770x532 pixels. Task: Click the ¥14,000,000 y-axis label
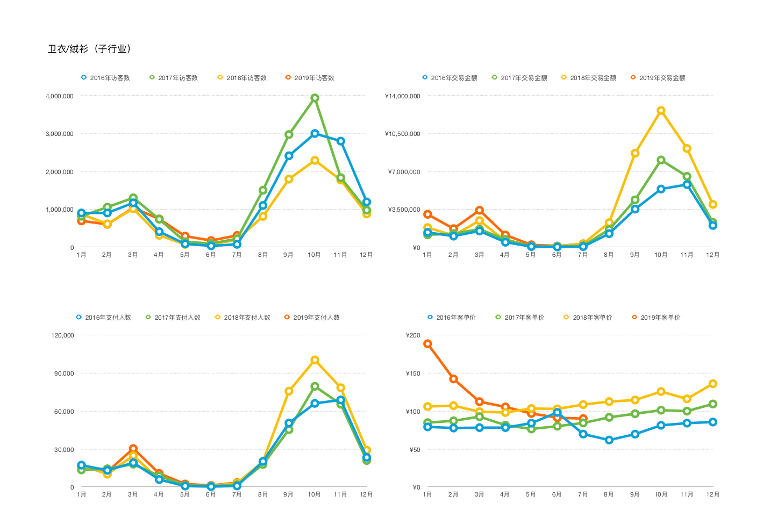(402, 96)
